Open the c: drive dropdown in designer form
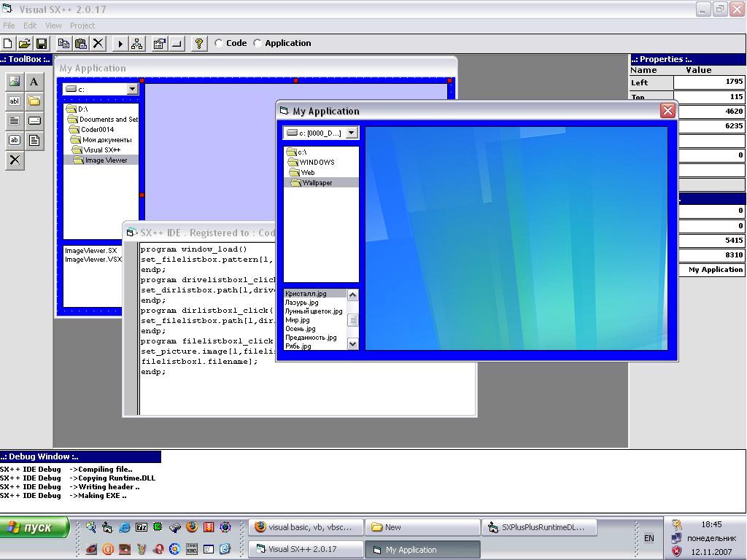Screen dimensions: 747x560 pos(132,89)
